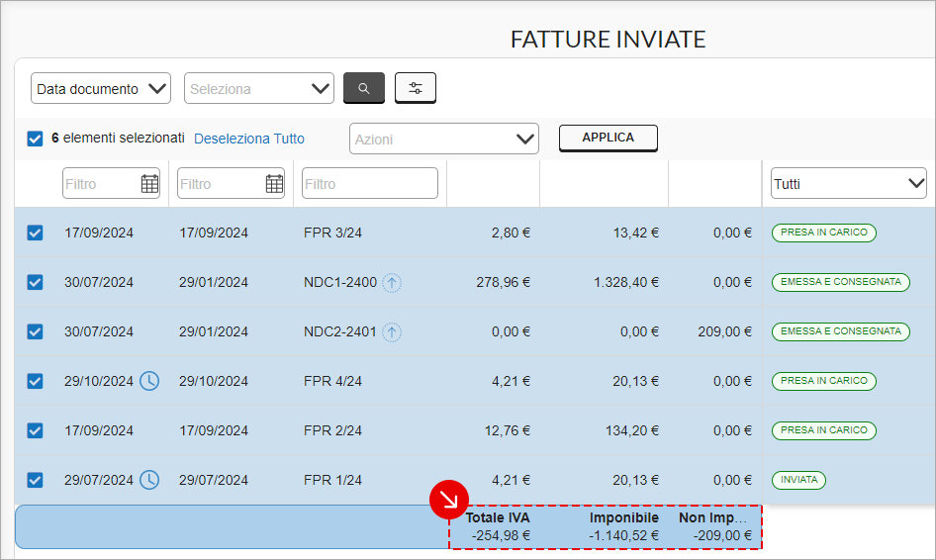This screenshot has height=560, width=936.
Task: Click calendar icon in second date filter
Action: 274,183
